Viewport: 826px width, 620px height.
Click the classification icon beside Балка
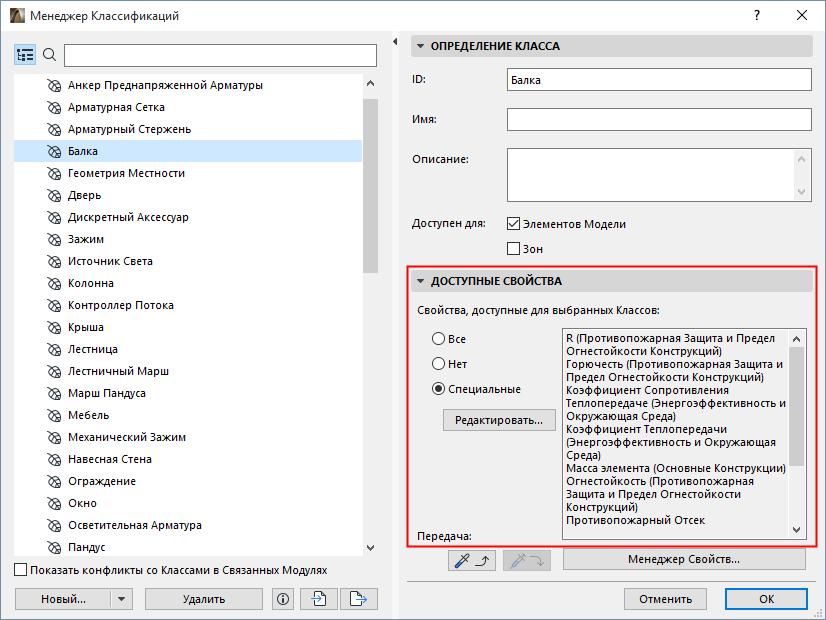point(54,152)
